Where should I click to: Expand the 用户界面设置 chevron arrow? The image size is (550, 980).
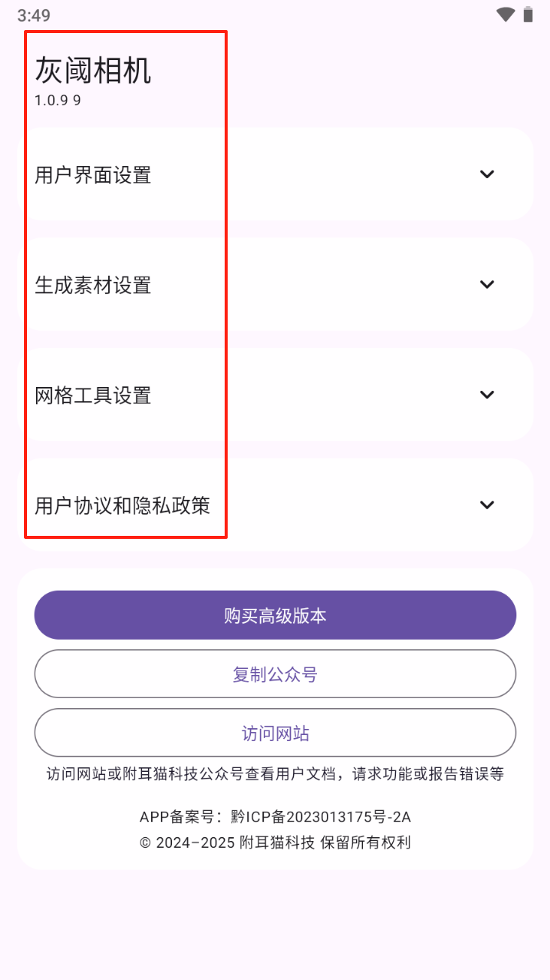tap(487, 174)
